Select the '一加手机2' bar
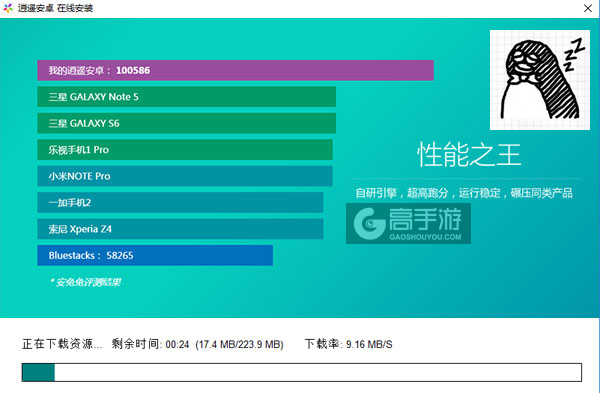This screenshot has width=600, height=393. point(180,202)
